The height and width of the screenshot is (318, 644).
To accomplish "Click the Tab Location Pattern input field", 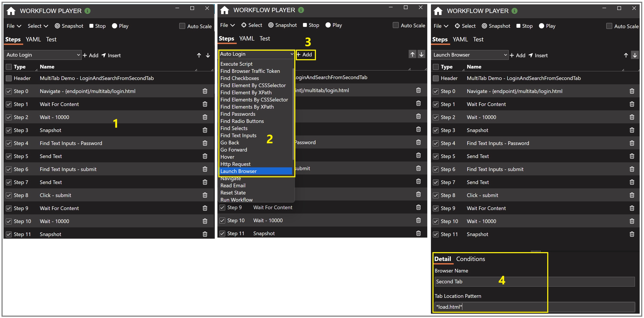I will pyautogui.click(x=534, y=307).
